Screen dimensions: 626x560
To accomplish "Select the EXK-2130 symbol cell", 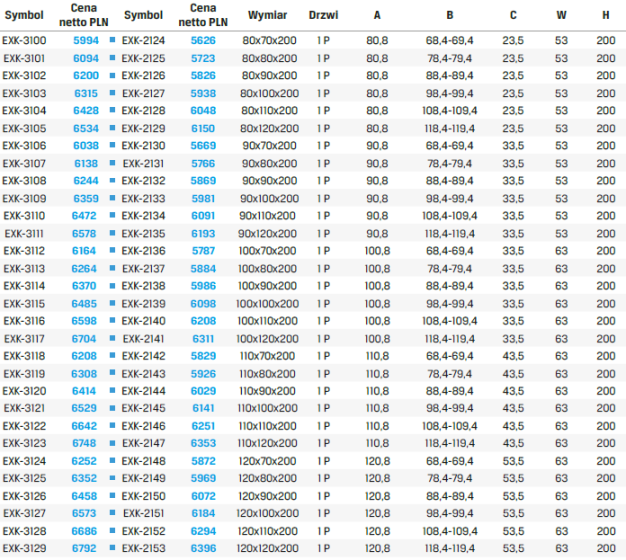I will [x=143, y=146].
